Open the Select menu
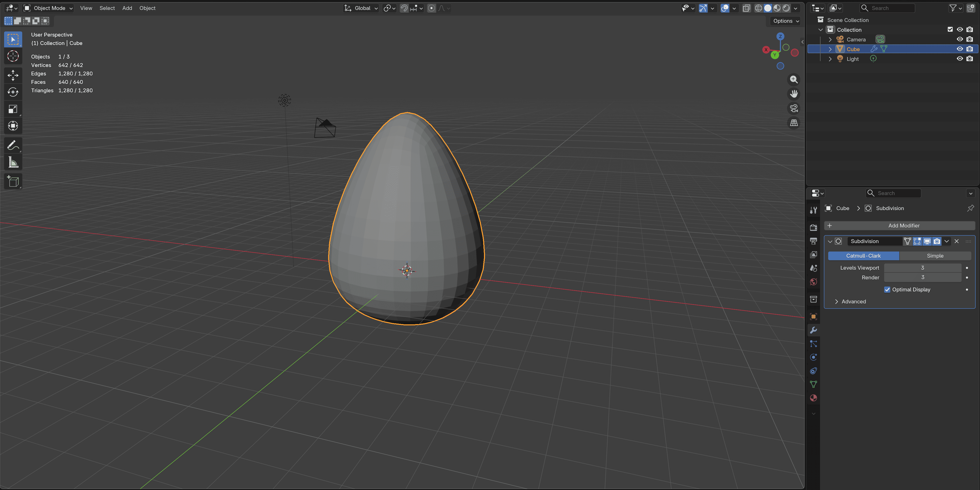 [107, 8]
